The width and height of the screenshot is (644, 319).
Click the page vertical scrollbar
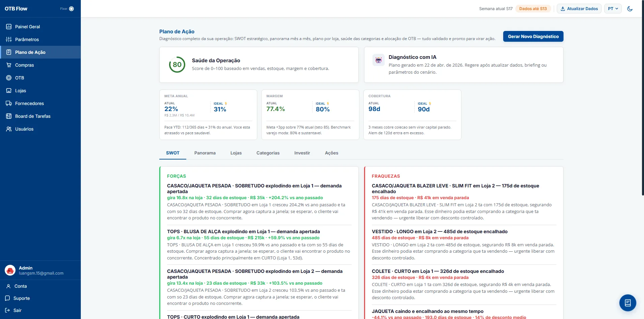[x=642, y=98]
